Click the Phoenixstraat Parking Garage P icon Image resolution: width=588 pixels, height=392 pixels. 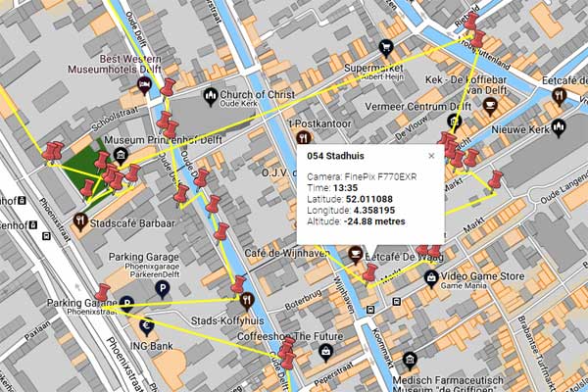[126, 303]
